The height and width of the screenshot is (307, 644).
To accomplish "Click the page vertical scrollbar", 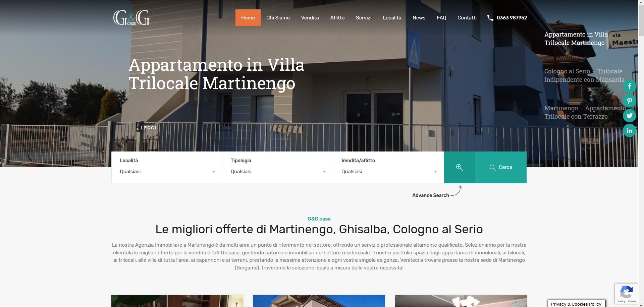I will tap(641, 153).
